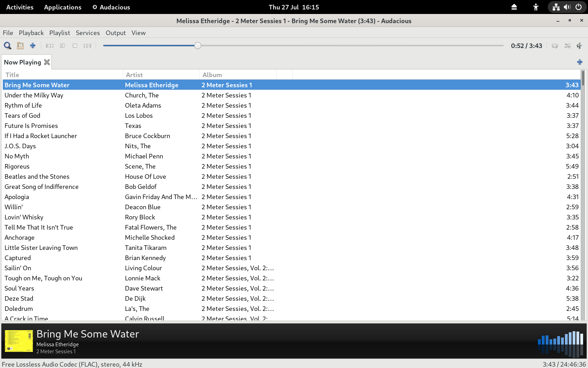588x368 pixels.
Task: Stop the playback
Action: [75, 46]
